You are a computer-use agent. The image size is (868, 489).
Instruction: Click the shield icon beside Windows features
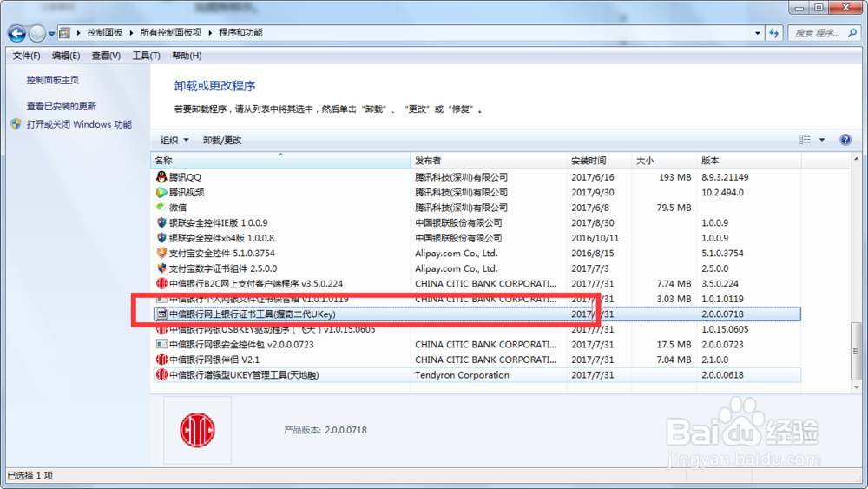[x=16, y=124]
